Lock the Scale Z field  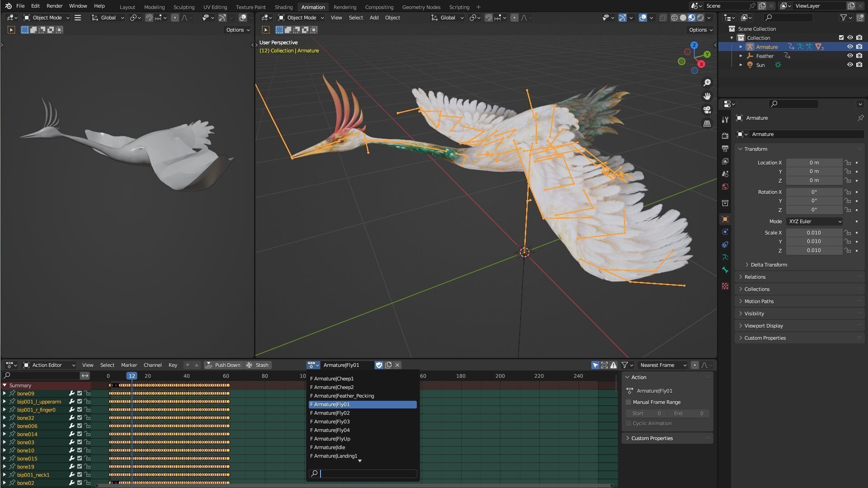(x=848, y=250)
